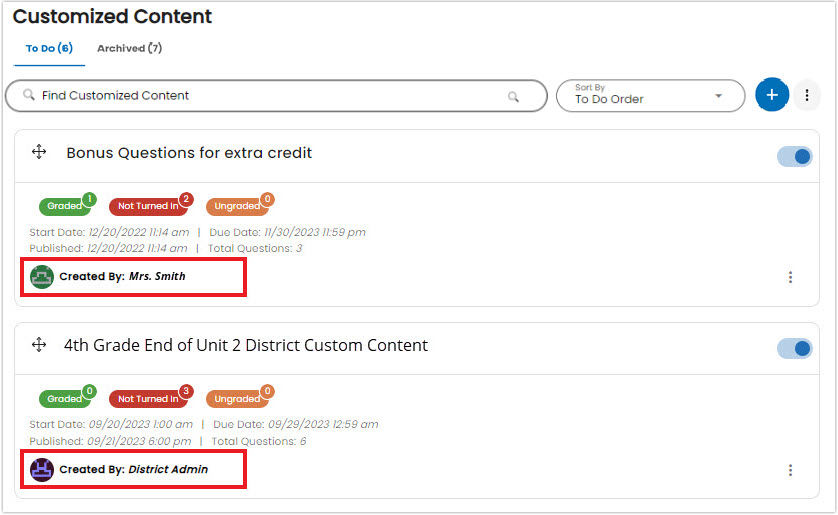Open three-dot menu on District Custom Content card
This screenshot has height=515, width=838.
click(790, 470)
